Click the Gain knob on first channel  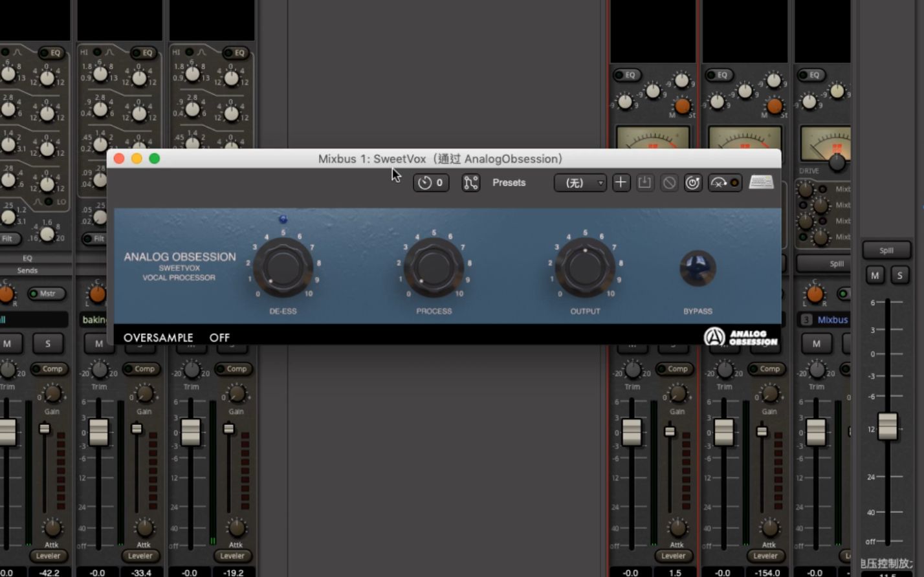52,393
